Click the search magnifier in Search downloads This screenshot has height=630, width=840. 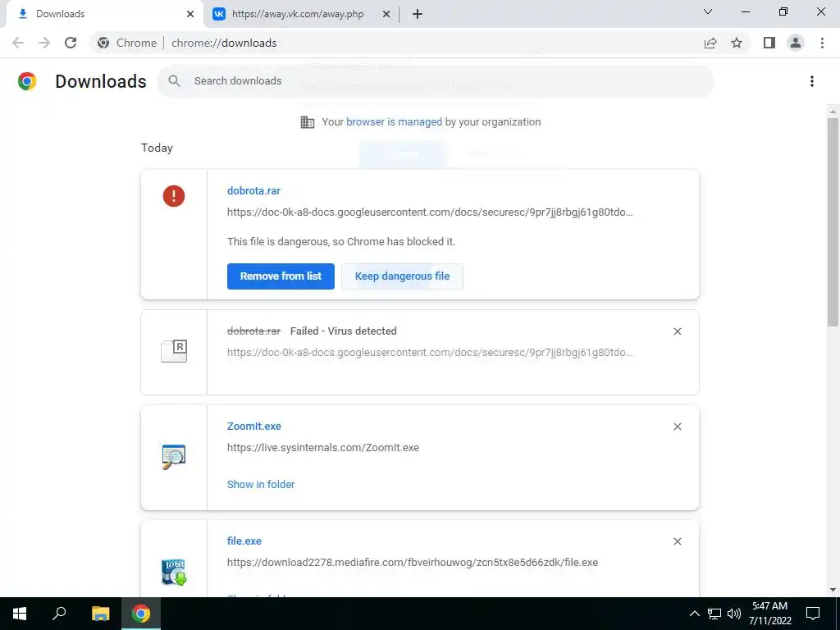pos(174,81)
